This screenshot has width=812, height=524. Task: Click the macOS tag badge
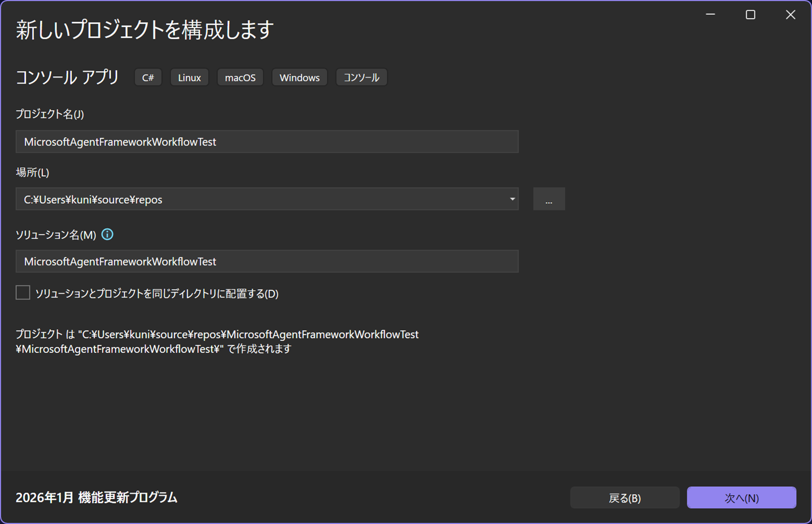(x=240, y=77)
